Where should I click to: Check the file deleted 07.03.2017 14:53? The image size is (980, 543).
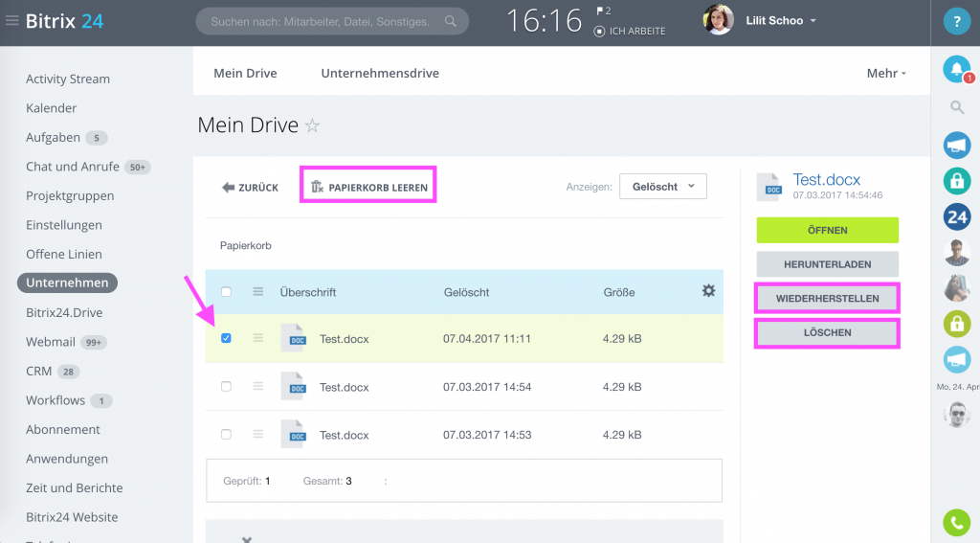pos(226,434)
